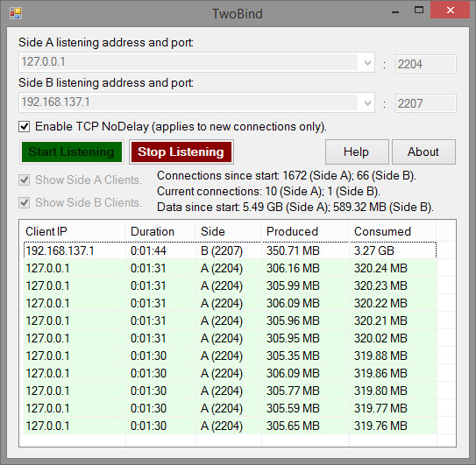476x465 pixels.
Task: Click Side B listening address label
Action: pos(106,83)
